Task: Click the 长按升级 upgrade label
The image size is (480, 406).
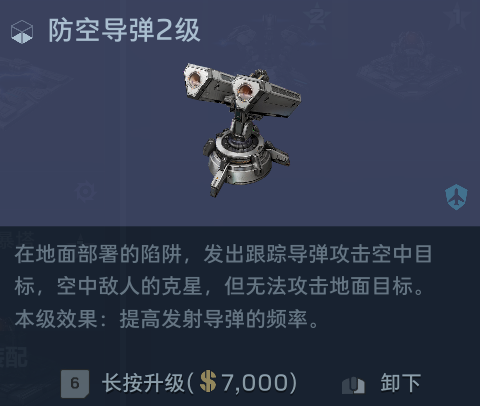Action: point(143,383)
